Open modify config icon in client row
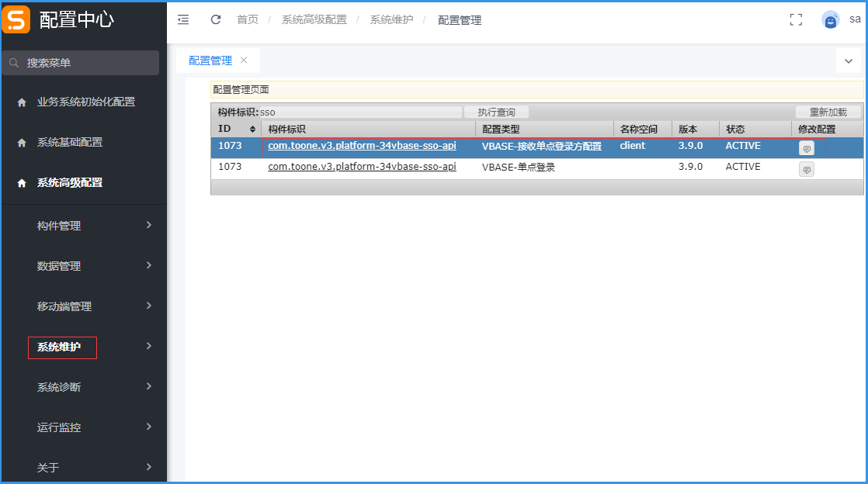The width and height of the screenshot is (868, 484). [807, 148]
